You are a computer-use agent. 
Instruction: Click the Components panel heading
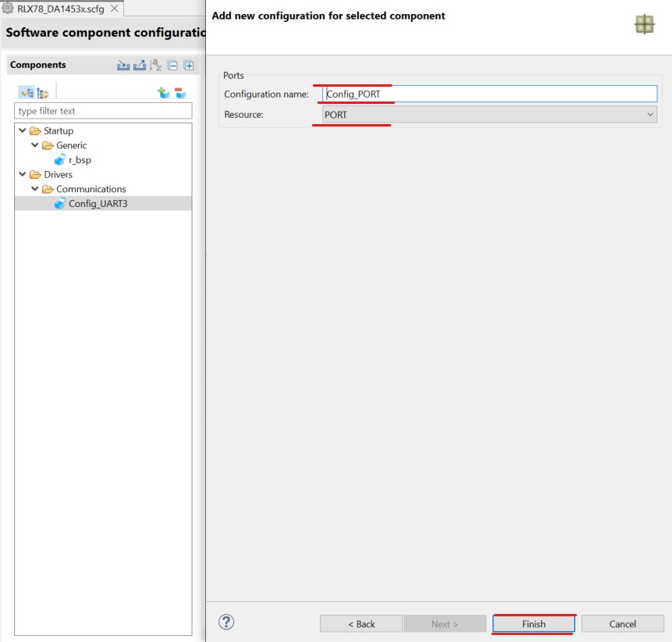38,65
